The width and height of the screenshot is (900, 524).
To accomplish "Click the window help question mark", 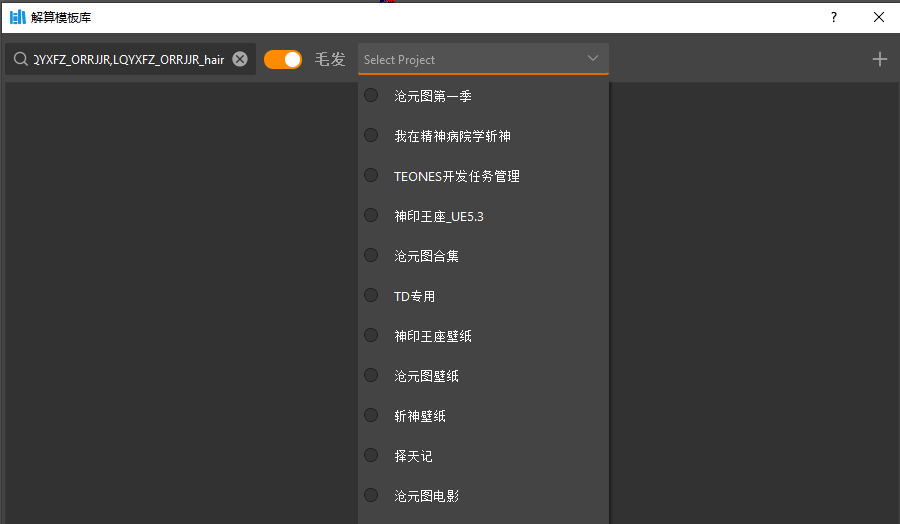I will pos(834,17).
